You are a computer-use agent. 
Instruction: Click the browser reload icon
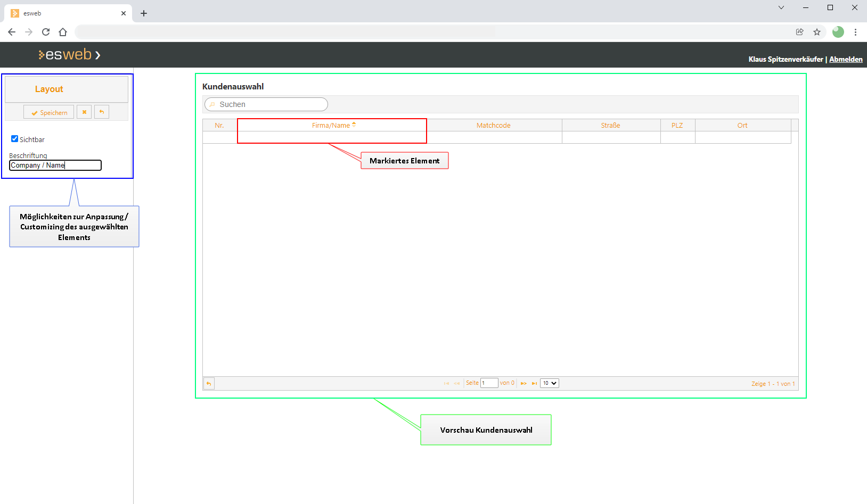(46, 32)
